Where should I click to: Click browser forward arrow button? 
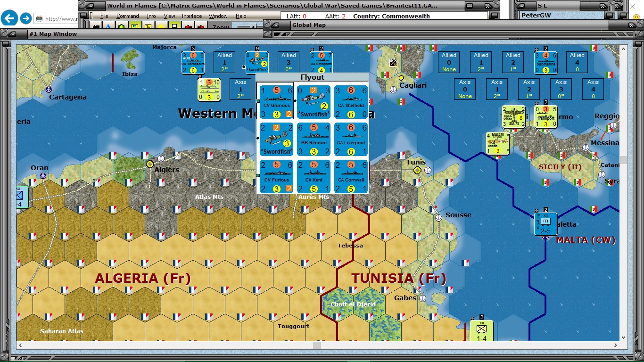click(26, 18)
